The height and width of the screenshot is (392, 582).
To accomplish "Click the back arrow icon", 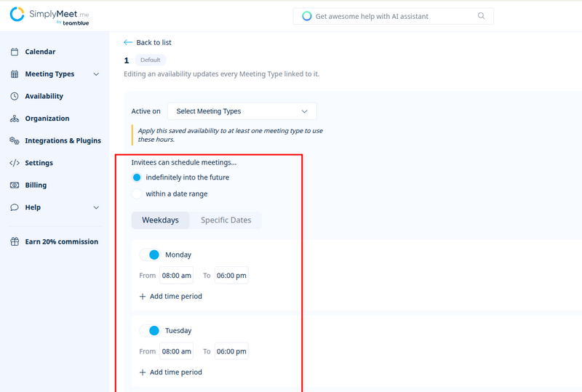I will tap(128, 42).
